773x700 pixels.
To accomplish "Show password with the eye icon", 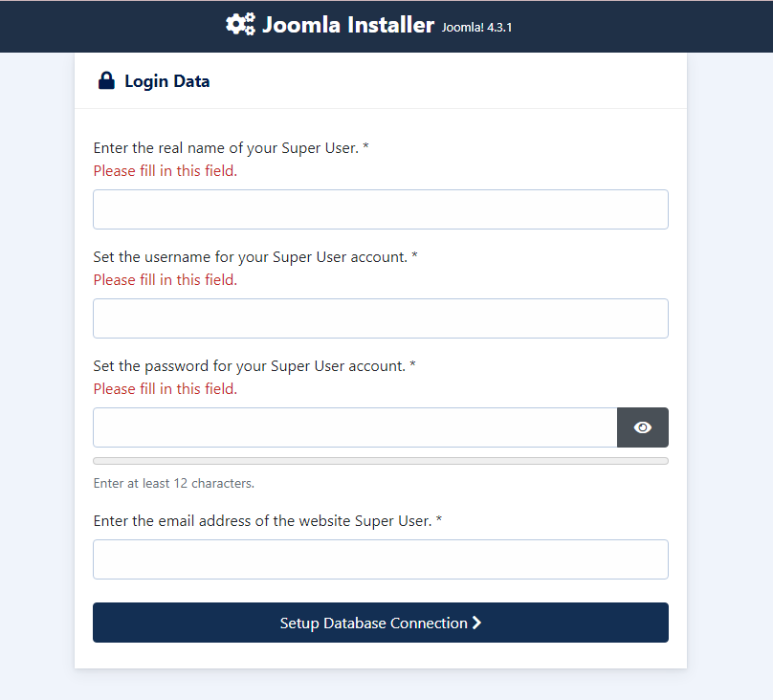I will [x=643, y=427].
